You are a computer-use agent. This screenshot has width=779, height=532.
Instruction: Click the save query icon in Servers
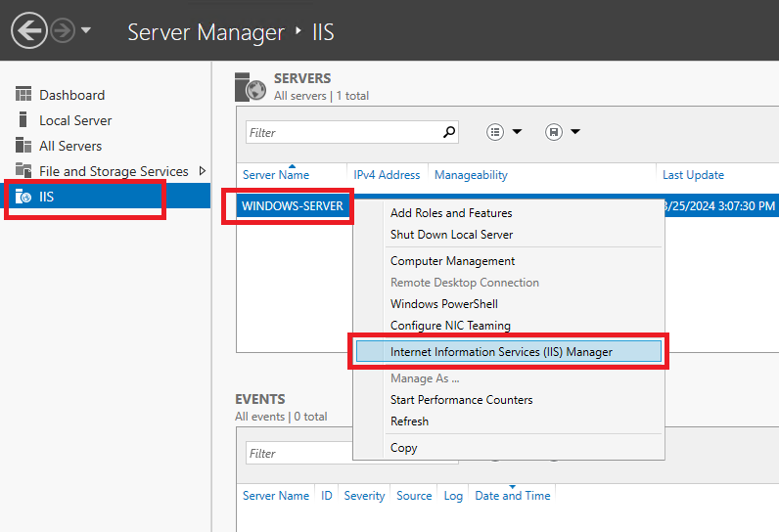click(x=554, y=132)
